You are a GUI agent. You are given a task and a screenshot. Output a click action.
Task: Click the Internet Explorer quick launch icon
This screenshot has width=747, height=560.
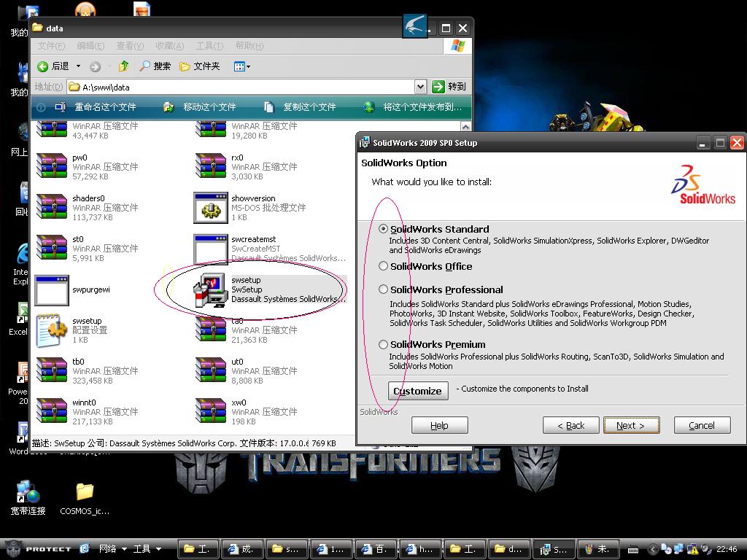85,549
